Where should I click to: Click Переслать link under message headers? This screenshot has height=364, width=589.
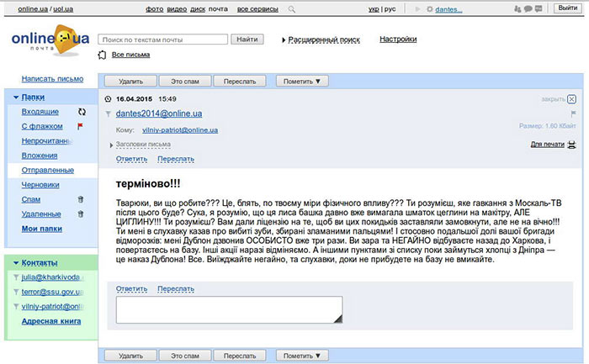[x=176, y=159]
